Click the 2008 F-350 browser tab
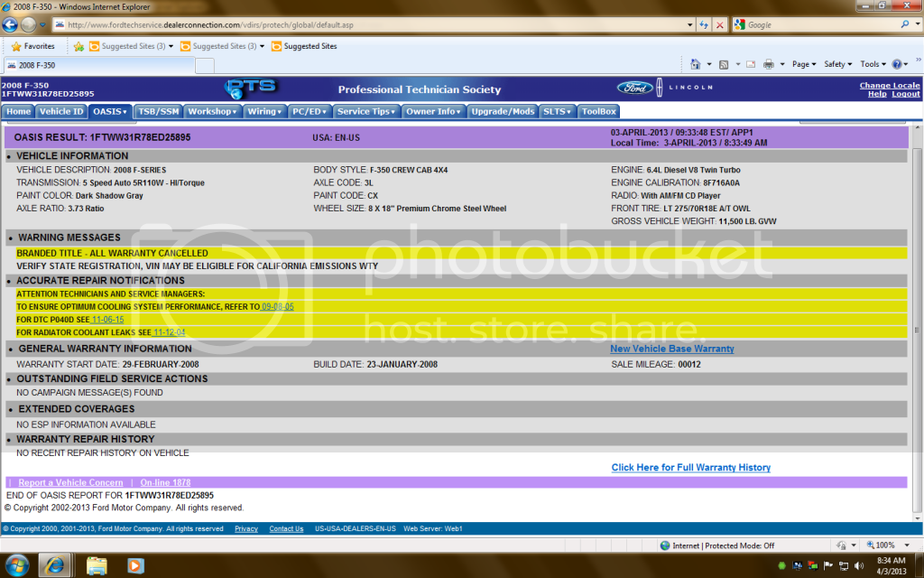The image size is (924, 578). [98, 65]
